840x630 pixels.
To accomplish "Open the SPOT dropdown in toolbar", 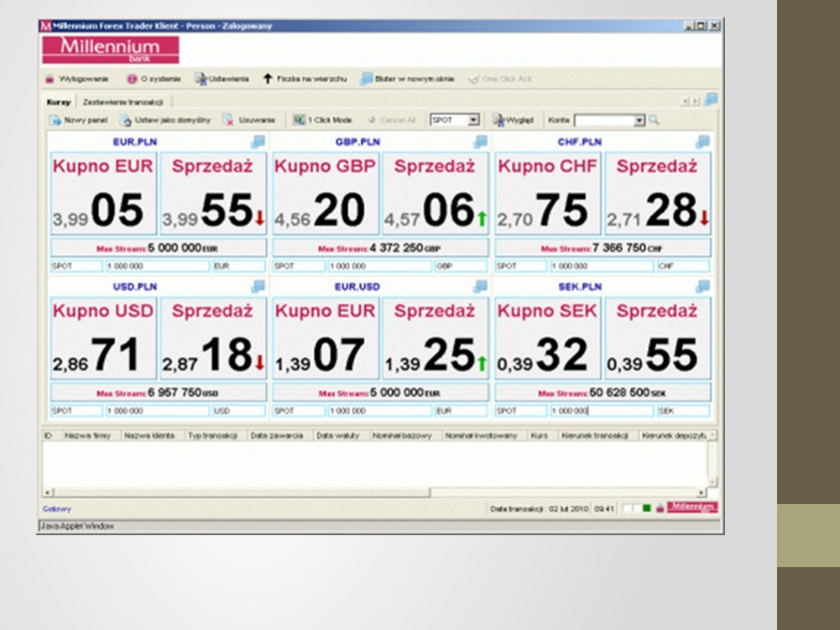I will (473, 121).
